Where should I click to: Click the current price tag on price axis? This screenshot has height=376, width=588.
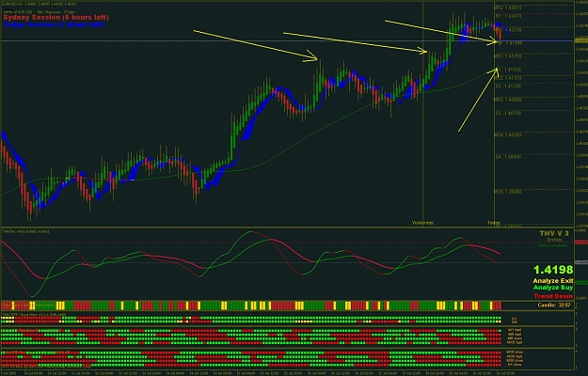(580, 40)
